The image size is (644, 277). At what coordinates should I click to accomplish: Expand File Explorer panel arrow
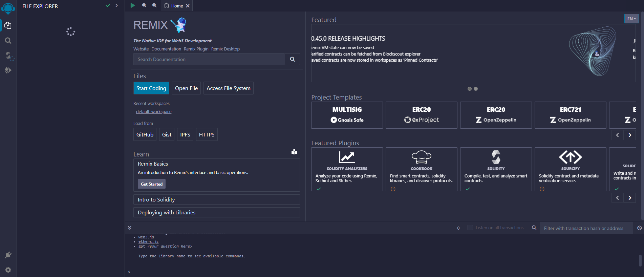coord(116,5)
